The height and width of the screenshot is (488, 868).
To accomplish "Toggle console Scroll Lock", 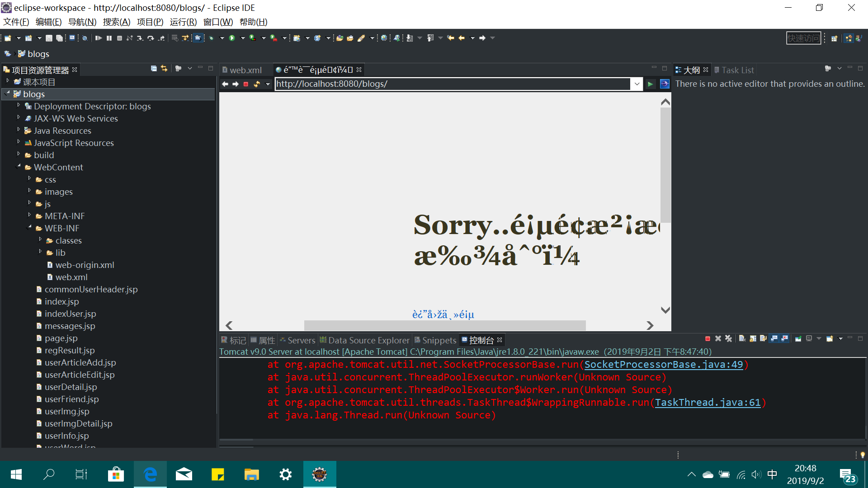I will click(x=752, y=338).
